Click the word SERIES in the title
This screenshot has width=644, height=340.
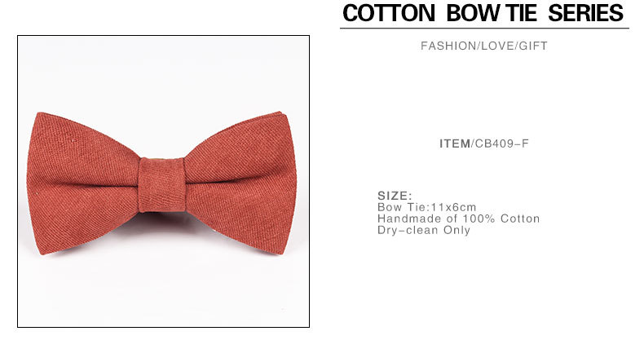(585, 13)
